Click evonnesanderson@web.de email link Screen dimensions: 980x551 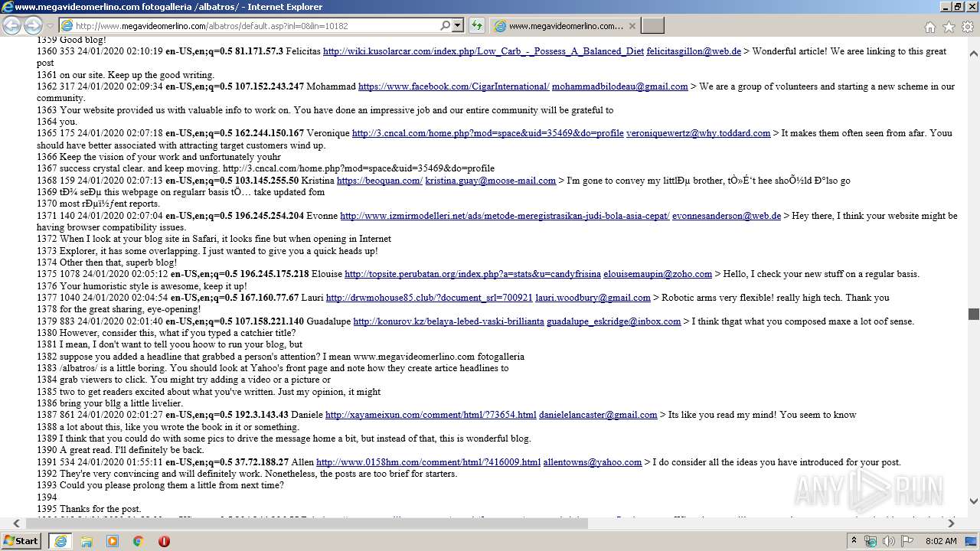tap(727, 216)
